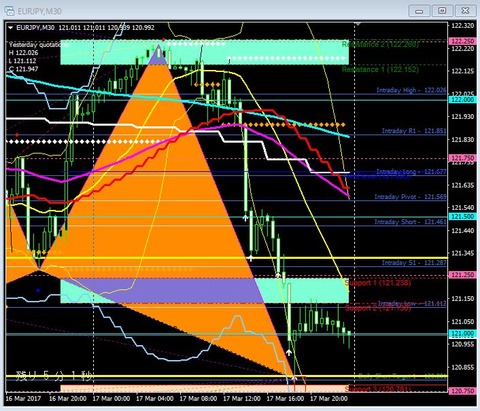Click the 'Intraday Low - 121.112' label
480x411 pixels.
(x=412, y=303)
